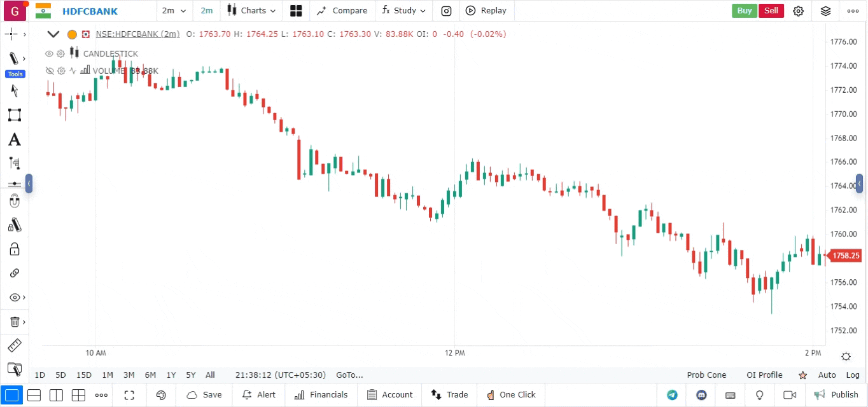
Task: Enter fullscreen mode using the bottom icon
Action: [x=129, y=395]
